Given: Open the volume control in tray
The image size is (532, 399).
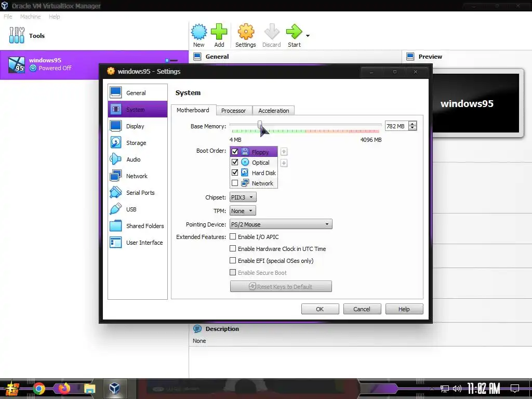Looking at the screenshot, I should [457, 389].
